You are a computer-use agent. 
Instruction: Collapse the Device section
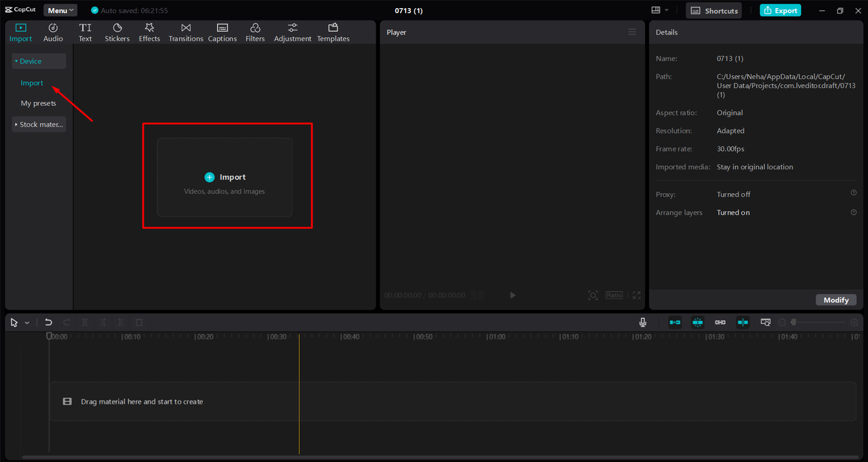pyautogui.click(x=39, y=61)
